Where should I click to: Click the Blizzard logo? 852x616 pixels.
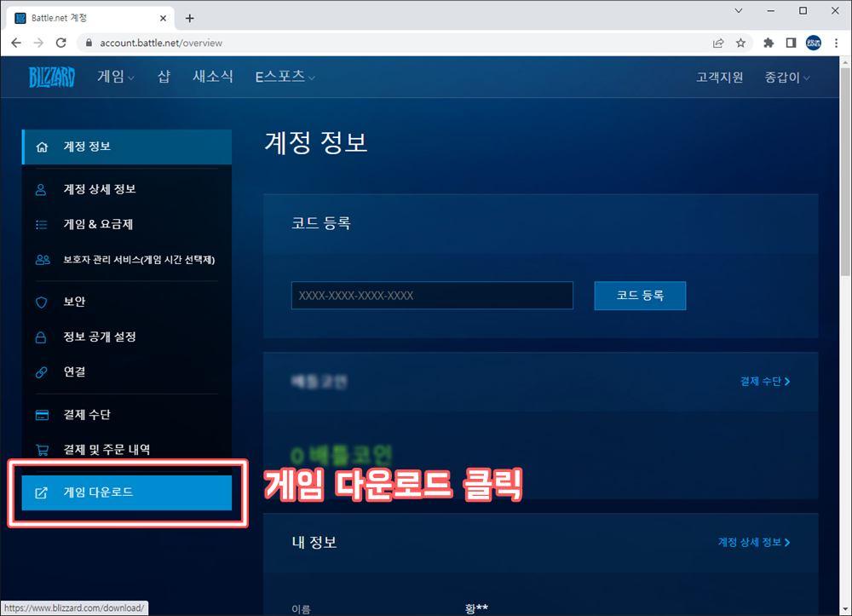[x=52, y=78]
